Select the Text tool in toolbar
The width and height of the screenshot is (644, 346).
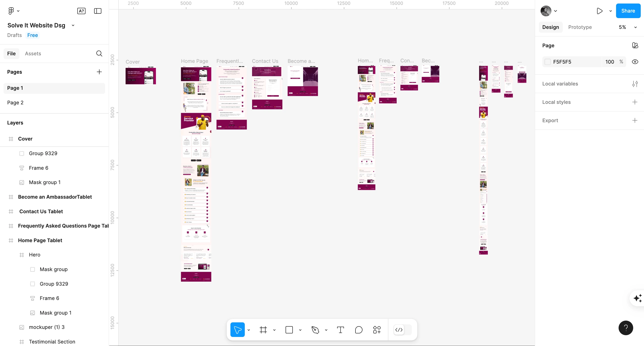click(x=341, y=330)
